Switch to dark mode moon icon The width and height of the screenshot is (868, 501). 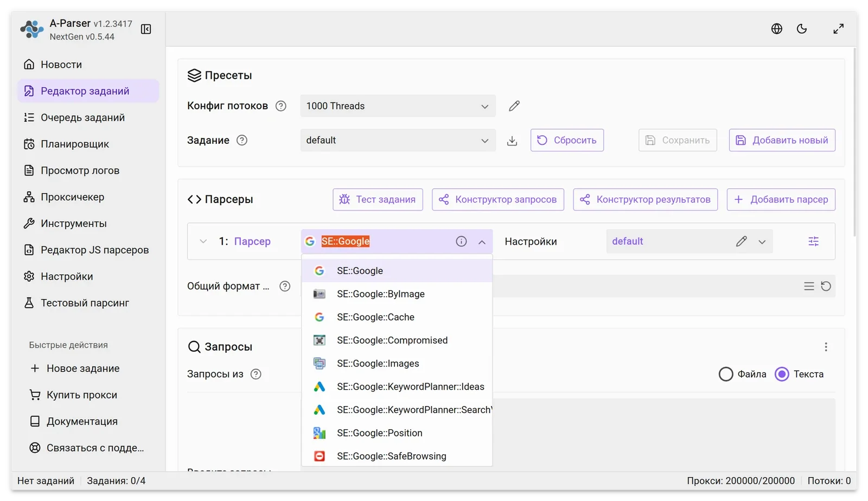pyautogui.click(x=802, y=29)
